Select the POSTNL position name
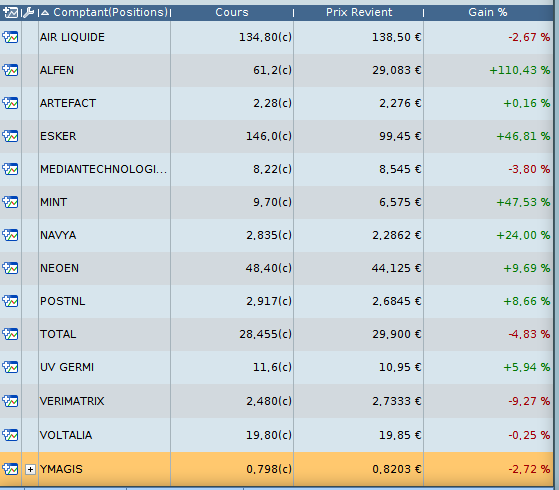 (x=63, y=301)
